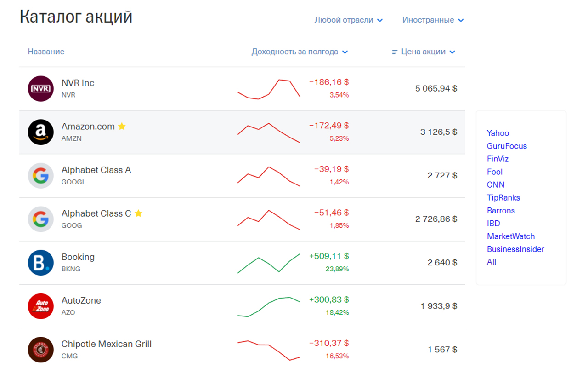Viewport: 588px width, 368px height.
Task: Click the 2 727 $ price value
Action: tap(442, 175)
